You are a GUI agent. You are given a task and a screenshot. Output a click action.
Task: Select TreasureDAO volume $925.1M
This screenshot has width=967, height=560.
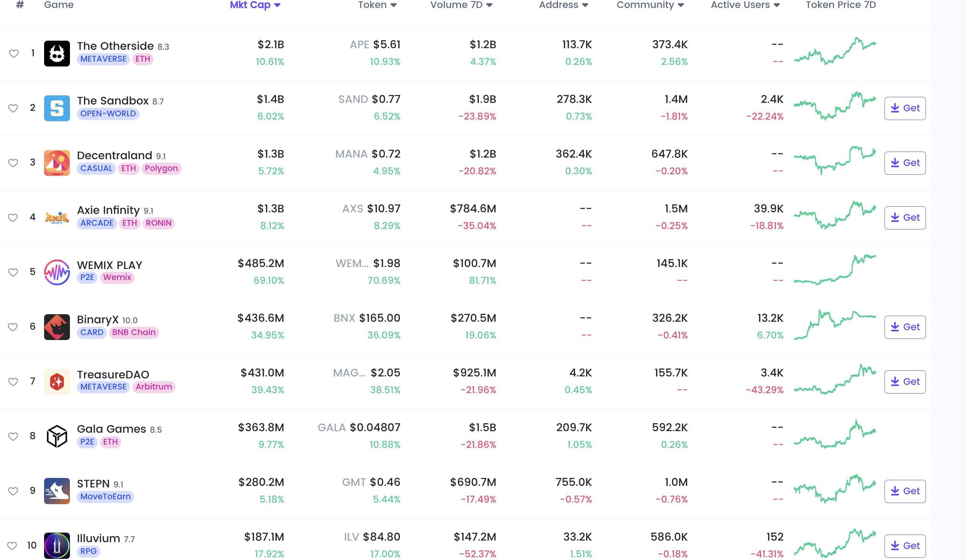click(474, 373)
